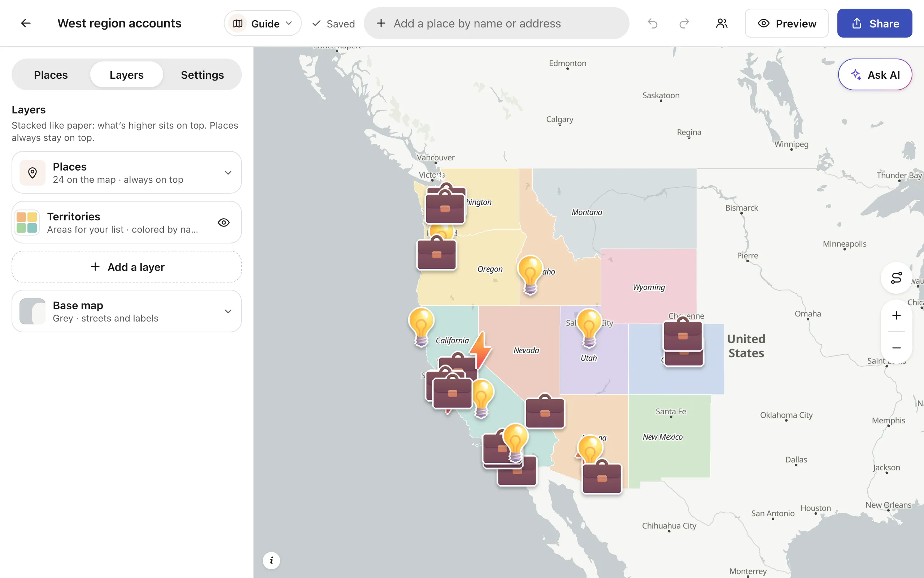The image size is (924, 578).
Task: Click the briefcase marker in Oregon
Action: (x=437, y=253)
